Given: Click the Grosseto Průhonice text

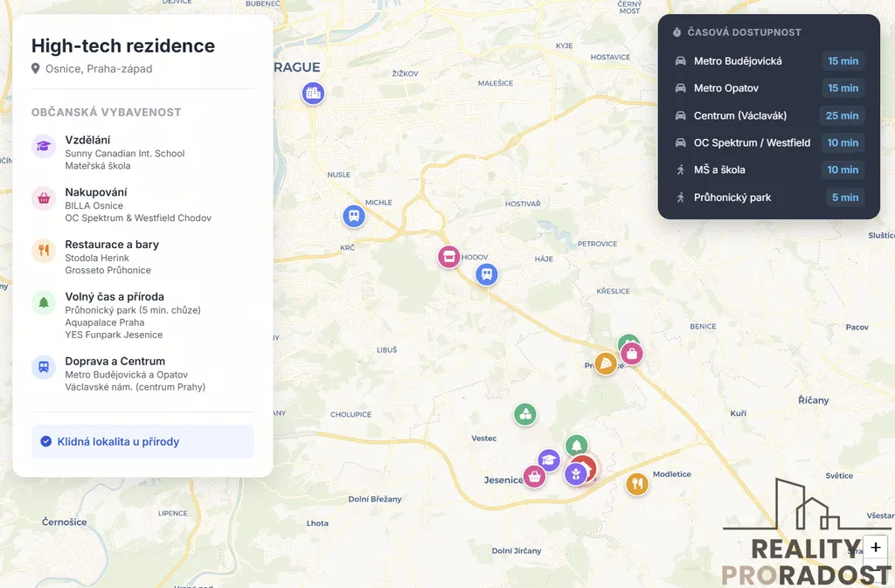Looking at the screenshot, I should pos(108,270).
